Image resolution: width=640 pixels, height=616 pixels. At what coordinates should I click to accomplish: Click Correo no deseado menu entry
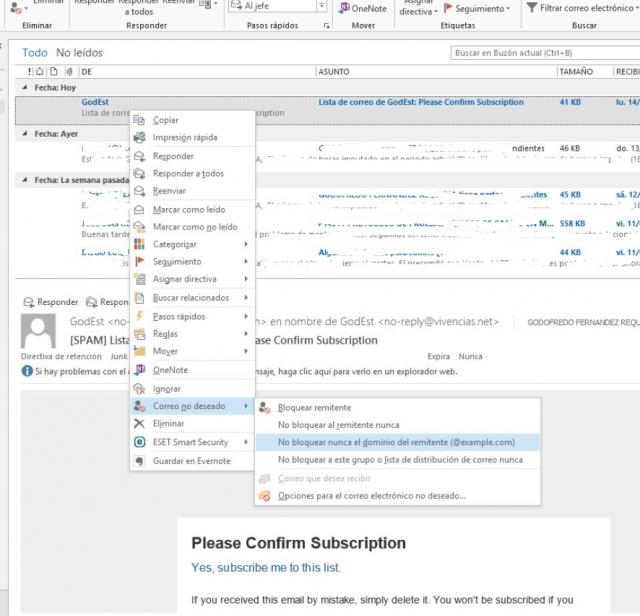coord(192,406)
